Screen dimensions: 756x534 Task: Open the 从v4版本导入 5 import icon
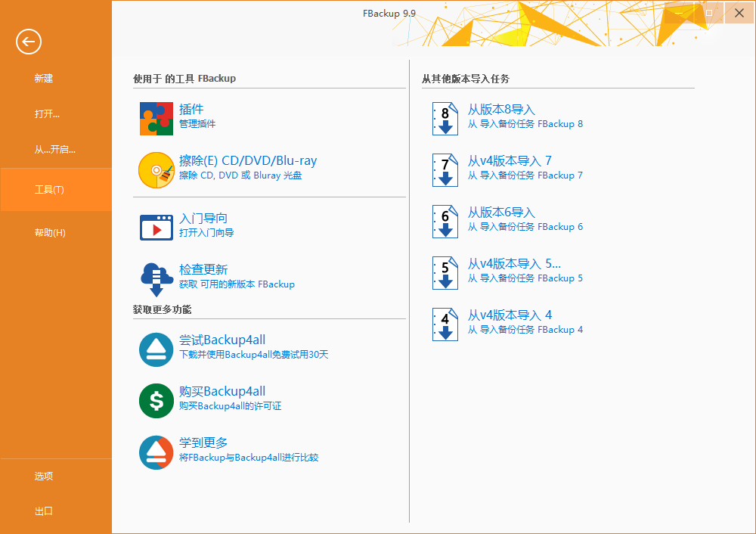click(445, 272)
